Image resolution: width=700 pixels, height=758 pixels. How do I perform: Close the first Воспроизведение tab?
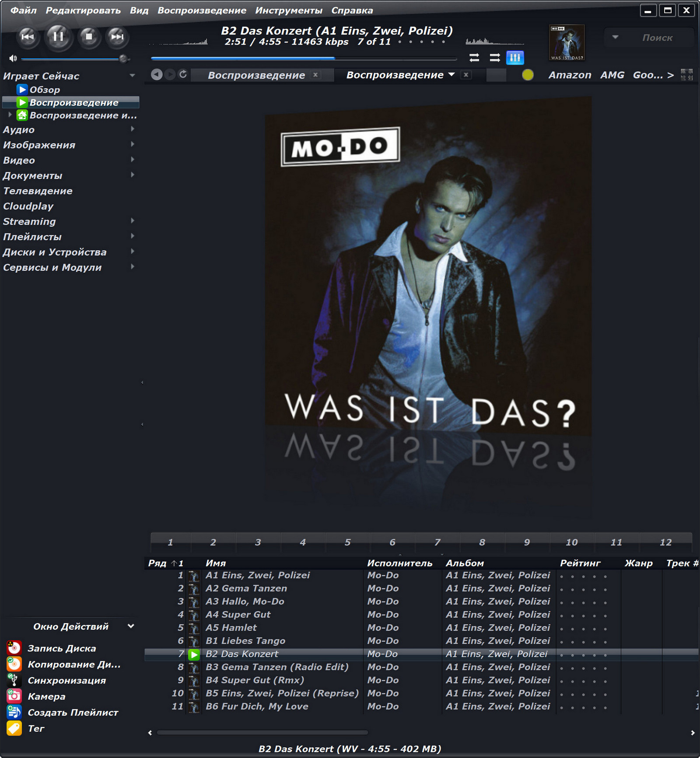[x=315, y=75]
